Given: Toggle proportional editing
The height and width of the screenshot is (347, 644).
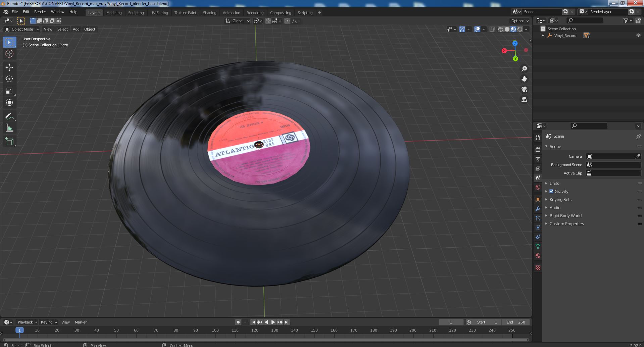Looking at the screenshot, I should tap(287, 21).
